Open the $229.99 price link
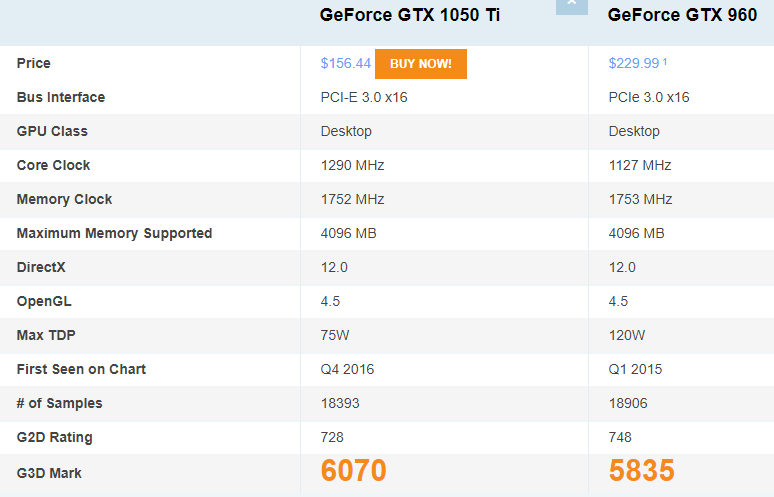This screenshot has width=774, height=497. (x=633, y=63)
